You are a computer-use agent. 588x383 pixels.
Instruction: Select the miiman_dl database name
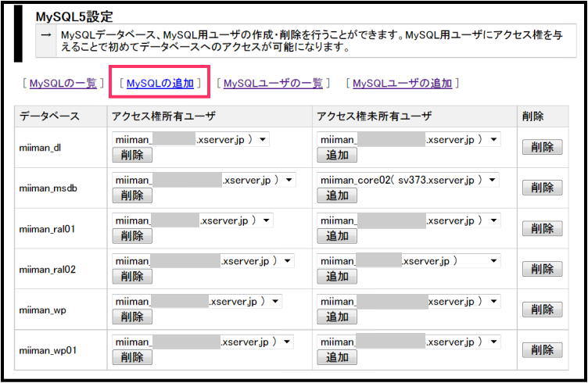[40, 148]
